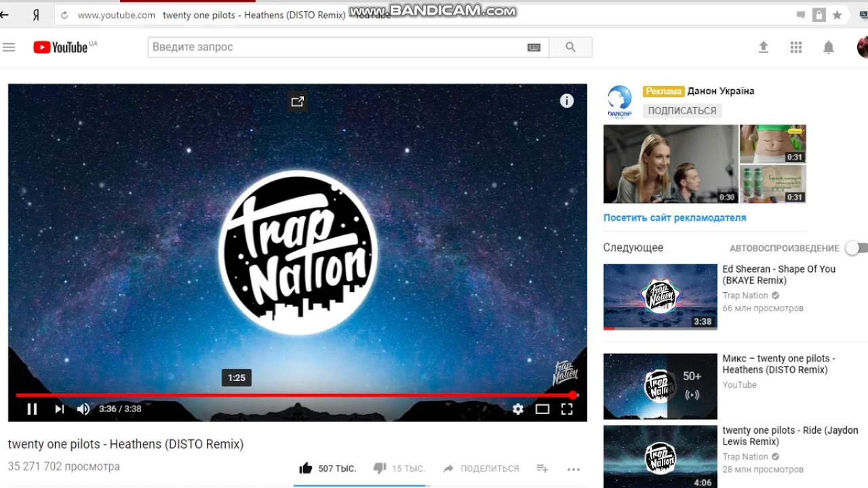Show the video info cards icon
Image resolution: width=868 pixels, height=488 pixels.
pos(567,101)
